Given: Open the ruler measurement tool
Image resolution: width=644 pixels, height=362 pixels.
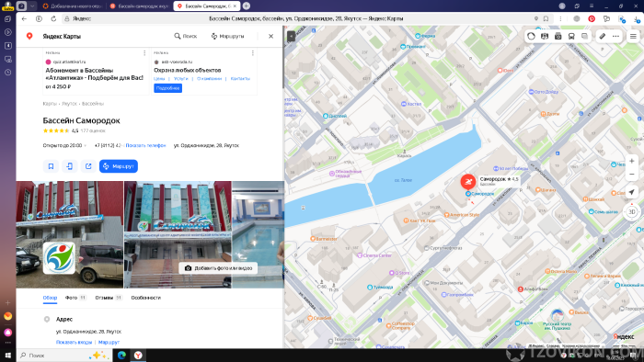Looking at the screenshot, I should click(x=602, y=36).
